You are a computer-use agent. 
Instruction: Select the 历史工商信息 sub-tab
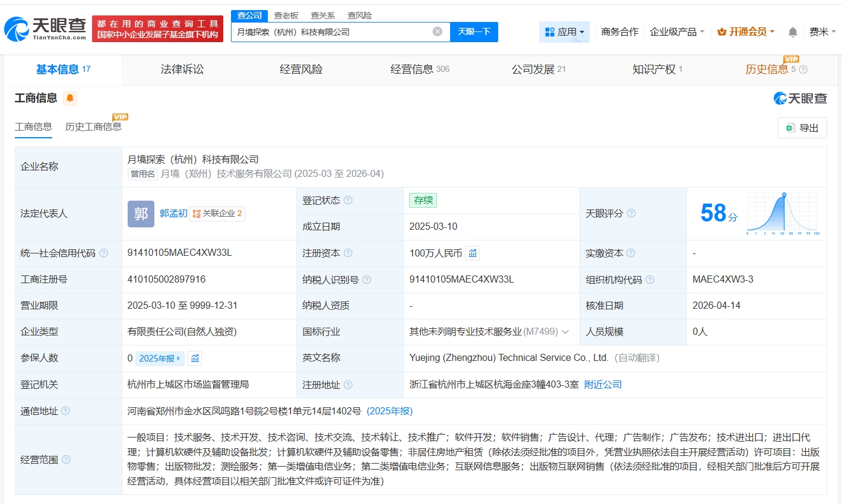tap(93, 127)
